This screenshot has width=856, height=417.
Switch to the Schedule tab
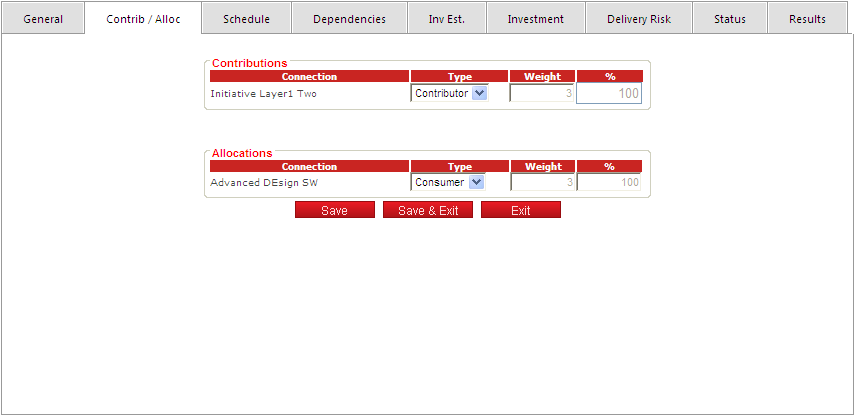pyautogui.click(x=246, y=19)
